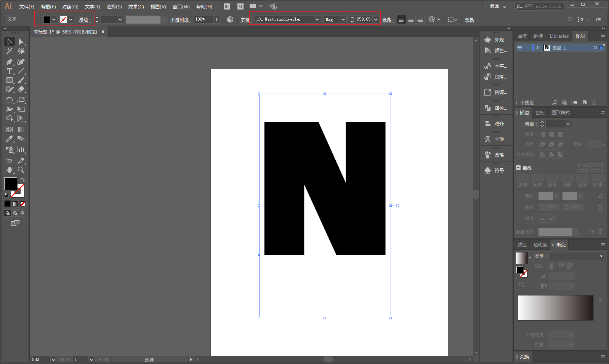Delete the selected layer with trash icon

click(x=595, y=102)
